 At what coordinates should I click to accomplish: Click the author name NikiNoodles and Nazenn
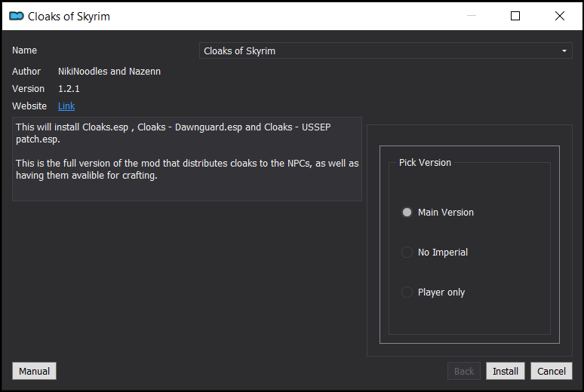(109, 71)
